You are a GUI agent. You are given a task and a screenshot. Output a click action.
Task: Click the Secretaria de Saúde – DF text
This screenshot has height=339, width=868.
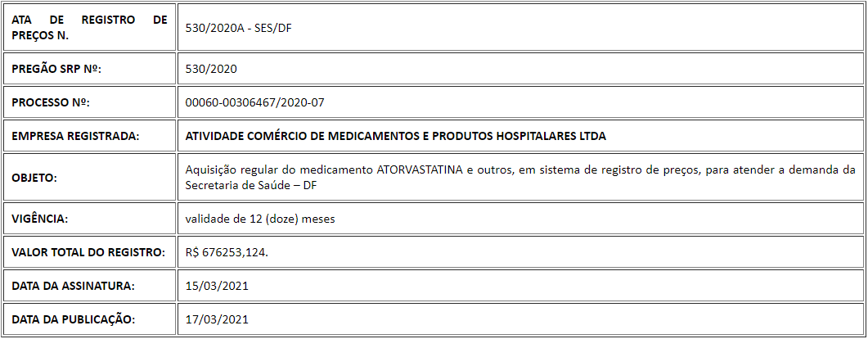tap(252, 186)
